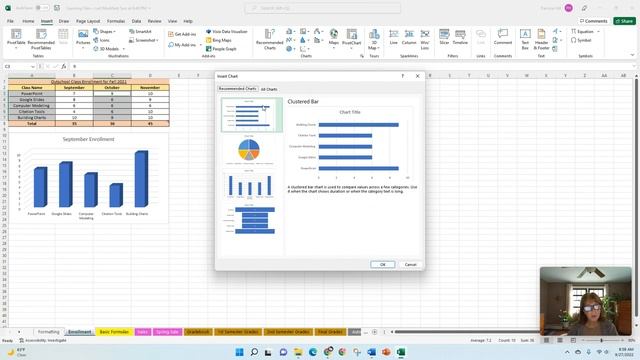640x360 pixels.
Task: Expand the 3D Models dropdown arrow
Action: click(124, 49)
